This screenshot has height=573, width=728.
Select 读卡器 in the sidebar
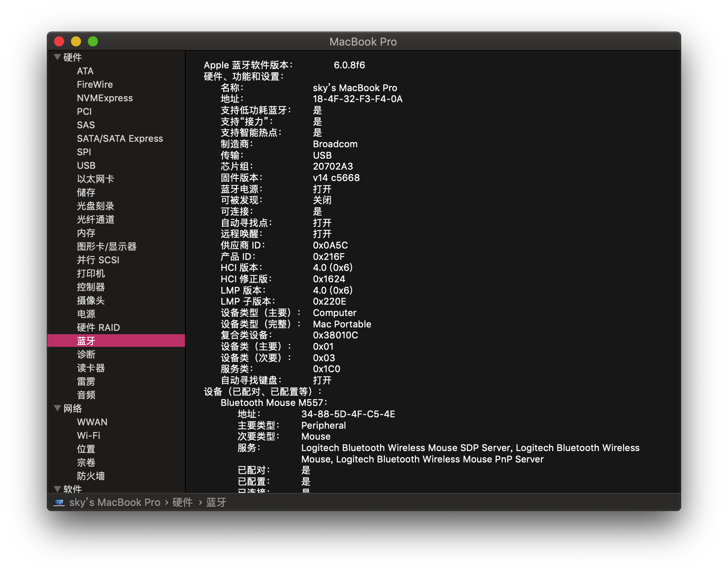coord(91,368)
